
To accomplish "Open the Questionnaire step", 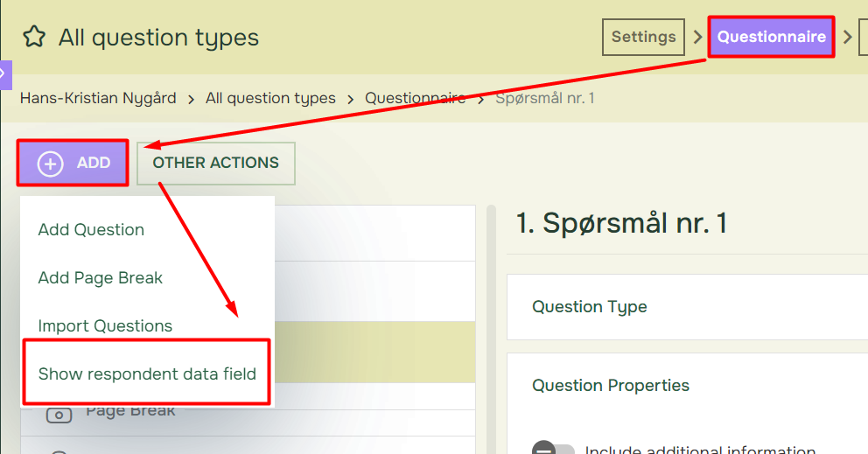I will click(771, 37).
